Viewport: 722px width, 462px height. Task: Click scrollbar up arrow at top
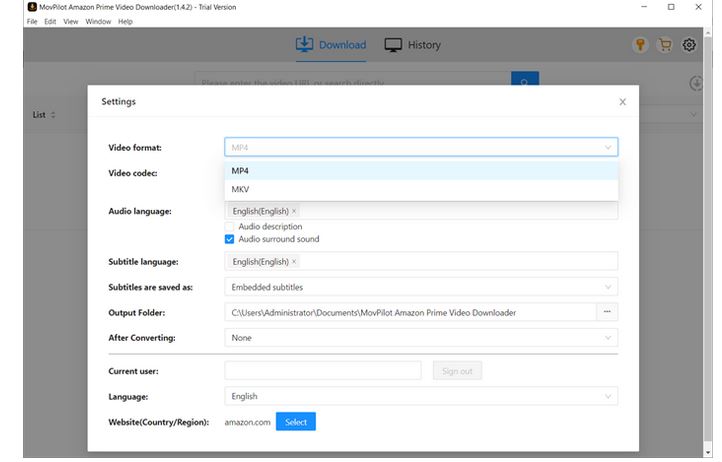[x=708, y=32]
